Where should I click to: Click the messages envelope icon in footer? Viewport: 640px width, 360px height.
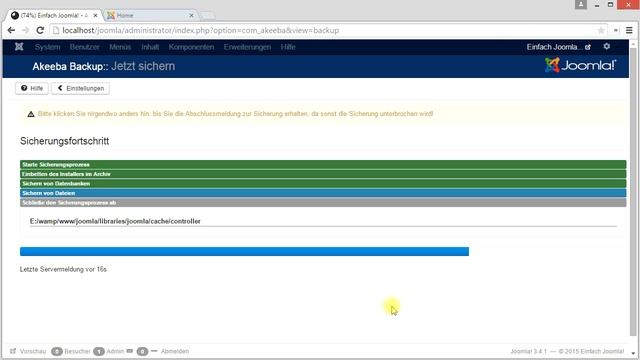click(130, 351)
